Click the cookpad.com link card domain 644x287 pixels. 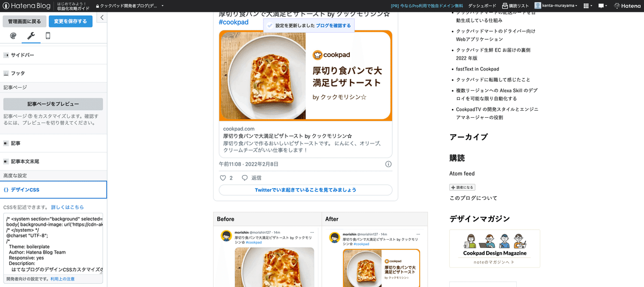pyautogui.click(x=239, y=129)
